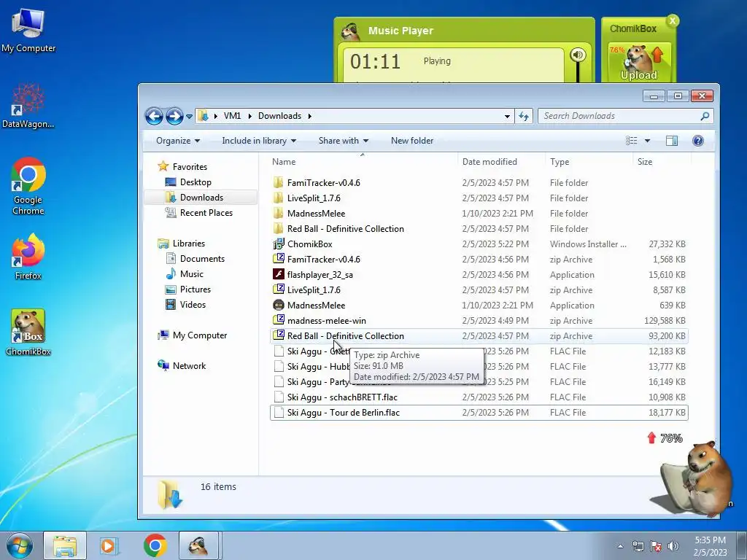This screenshot has height=560, width=747.
Task: Click the 27,332 KB size cell
Action: [667, 244]
